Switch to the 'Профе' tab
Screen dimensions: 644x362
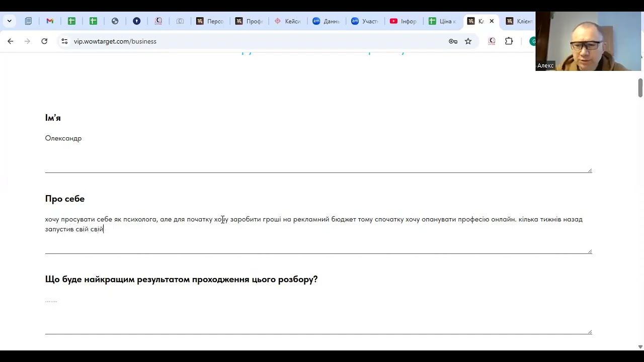pos(249,21)
